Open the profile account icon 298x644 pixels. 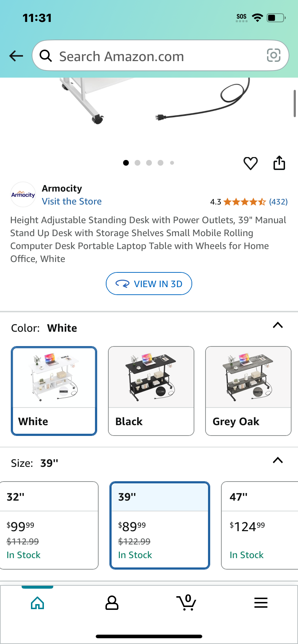[x=112, y=603]
